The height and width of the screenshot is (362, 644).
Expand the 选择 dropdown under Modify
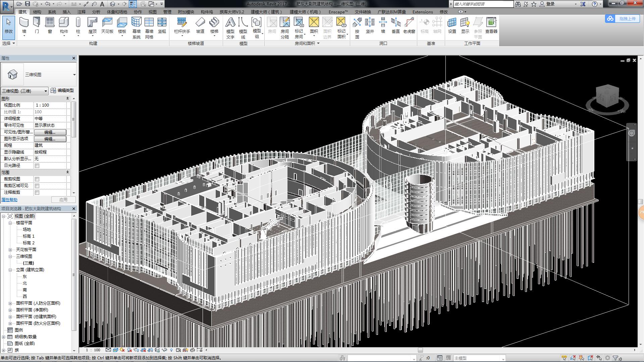point(8,43)
